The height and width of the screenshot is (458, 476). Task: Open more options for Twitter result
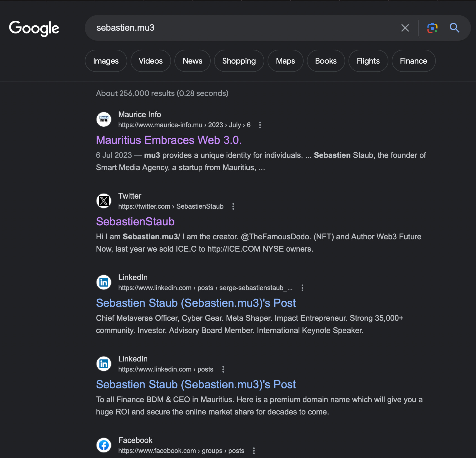pyautogui.click(x=233, y=206)
